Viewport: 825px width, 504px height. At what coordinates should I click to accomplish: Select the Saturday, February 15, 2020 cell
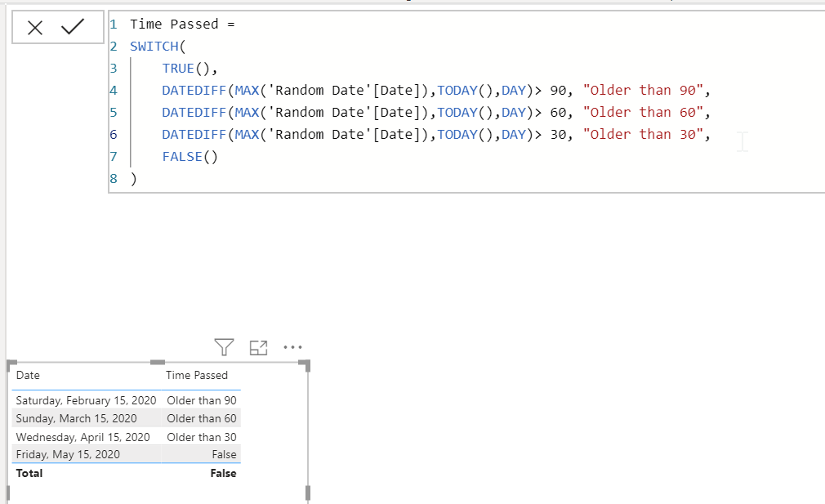click(x=87, y=400)
